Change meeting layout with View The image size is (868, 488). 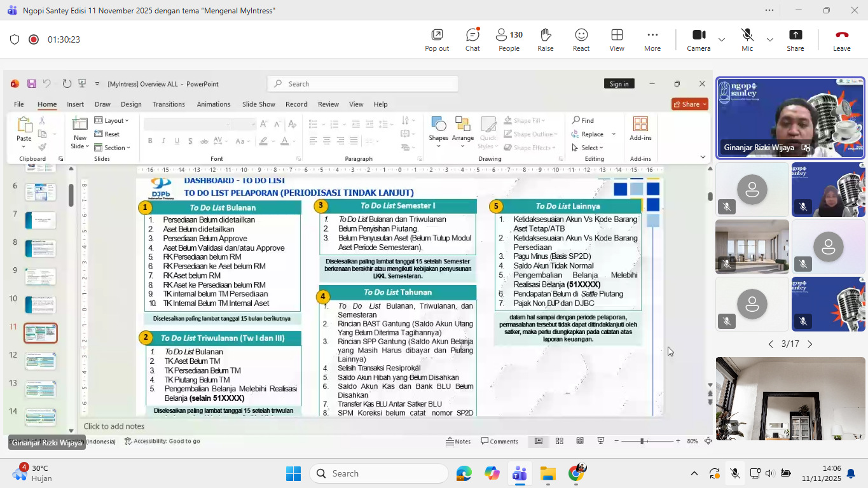617,39
